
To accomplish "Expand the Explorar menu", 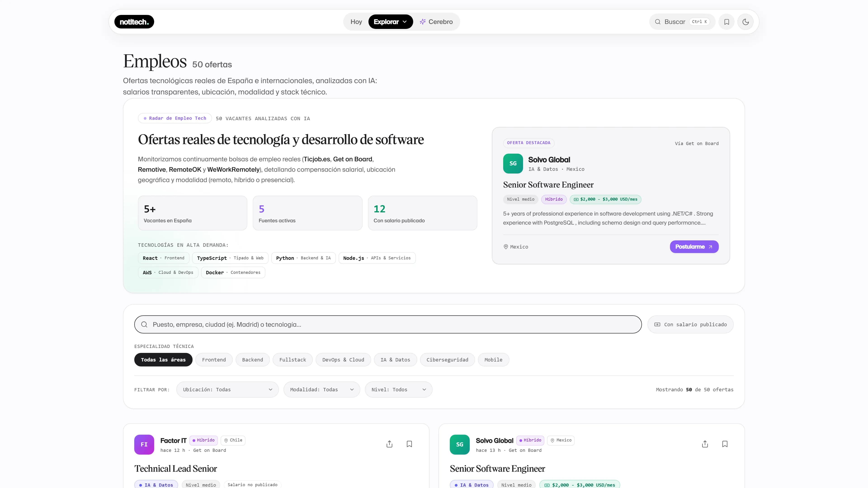I will 391,22.
